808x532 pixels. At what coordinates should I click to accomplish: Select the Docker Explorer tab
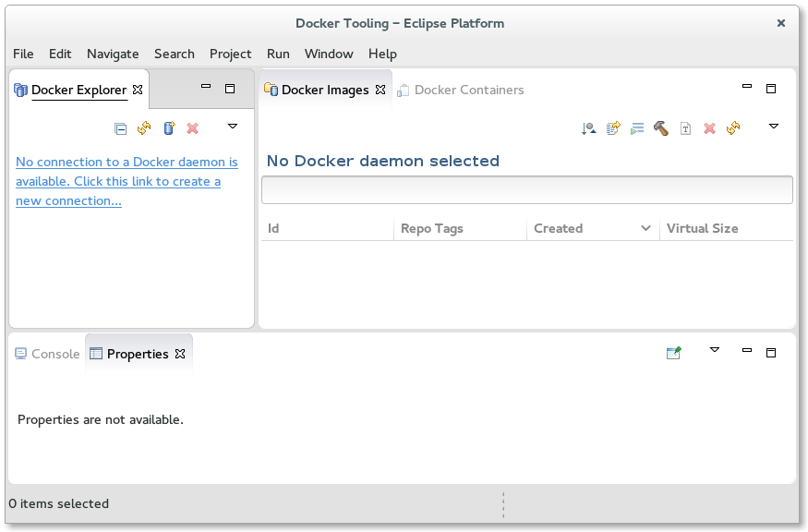click(78, 90)
